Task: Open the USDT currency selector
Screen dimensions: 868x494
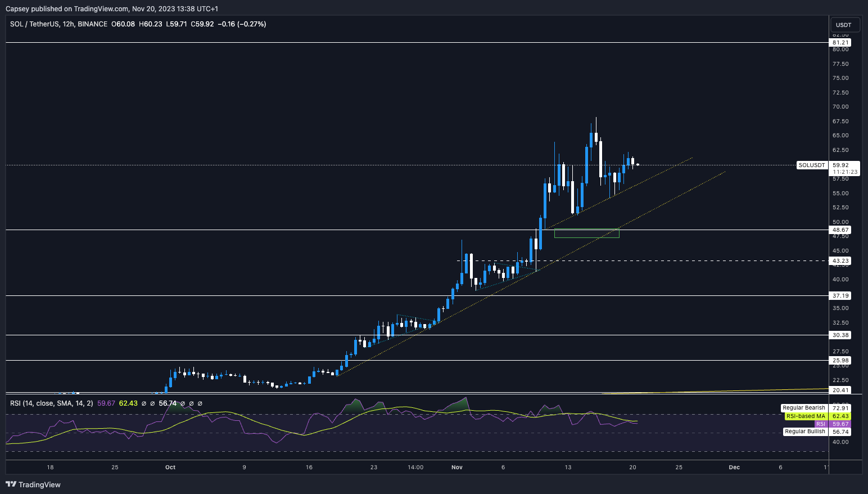Action: click(x=843, y=25)
